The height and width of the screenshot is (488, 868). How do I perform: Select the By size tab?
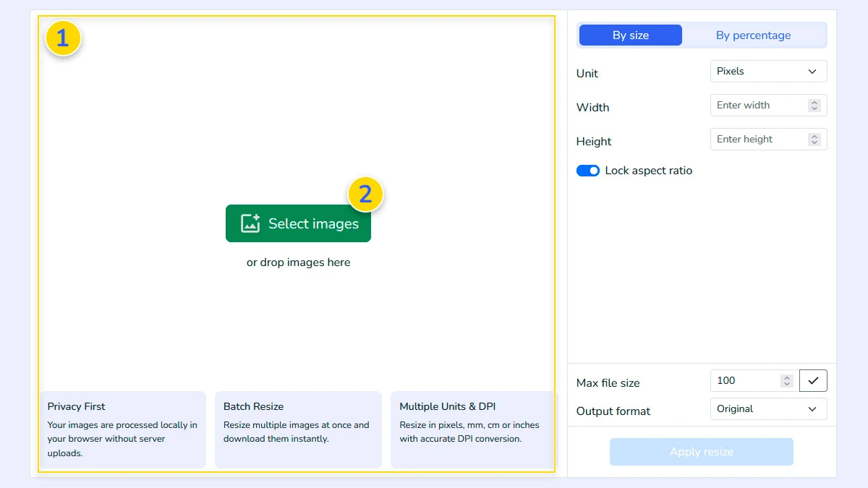tap(630, 35)
